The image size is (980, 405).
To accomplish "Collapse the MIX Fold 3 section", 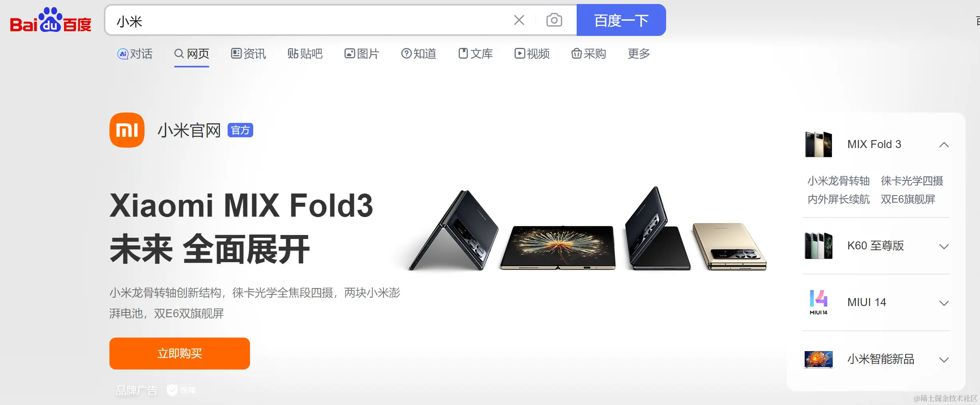I will 944,144.
